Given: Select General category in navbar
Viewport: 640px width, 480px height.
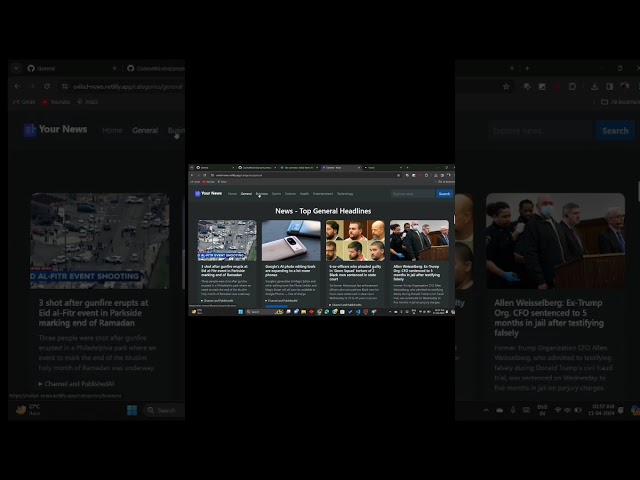Looking at the screenshot, I should tap(246, 193).
